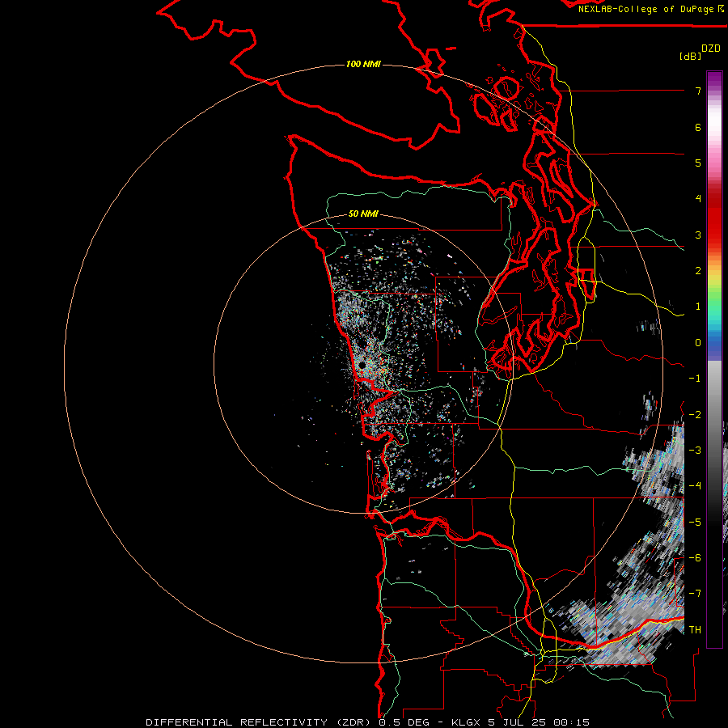
Task: Select the -7 tick label on scale
Action: click(695, 594)
